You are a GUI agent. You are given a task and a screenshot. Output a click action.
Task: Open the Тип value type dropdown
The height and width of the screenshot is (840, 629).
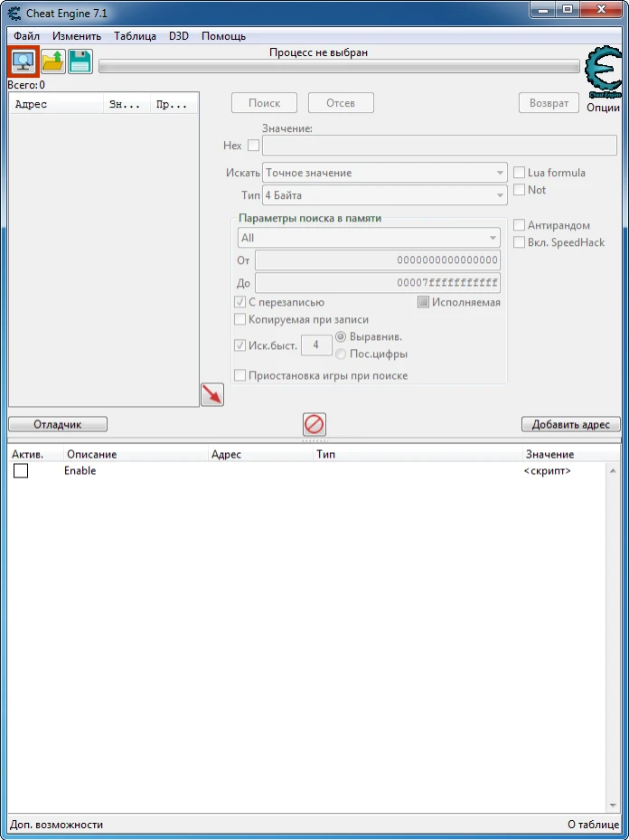[x=384, y=195]
